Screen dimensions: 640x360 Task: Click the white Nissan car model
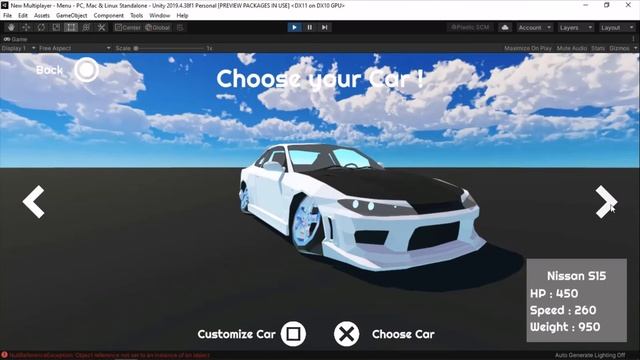(x=361, y=206)
